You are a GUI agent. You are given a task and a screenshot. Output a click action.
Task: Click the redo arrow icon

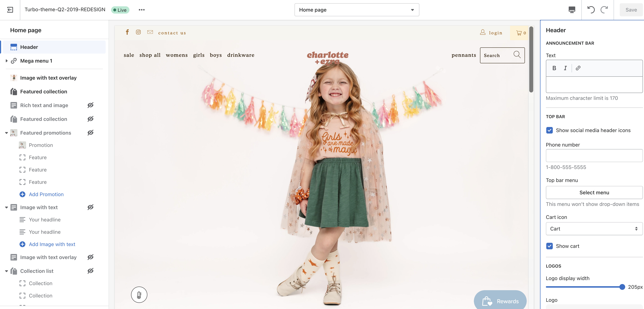(604, 10)
